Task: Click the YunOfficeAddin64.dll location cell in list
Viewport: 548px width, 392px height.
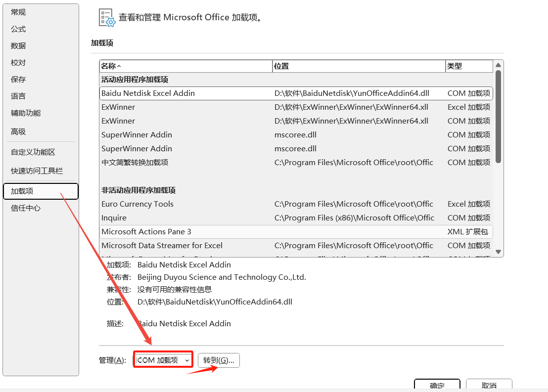Action: click(352, 93)
